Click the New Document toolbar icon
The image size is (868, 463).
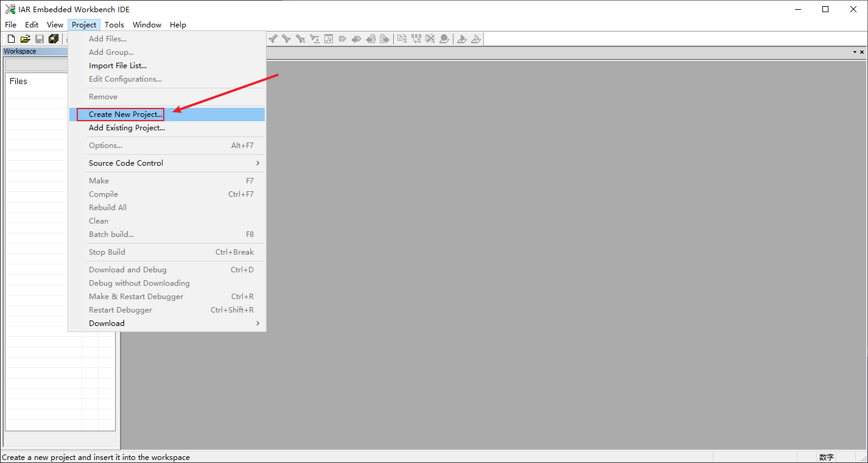11,39
